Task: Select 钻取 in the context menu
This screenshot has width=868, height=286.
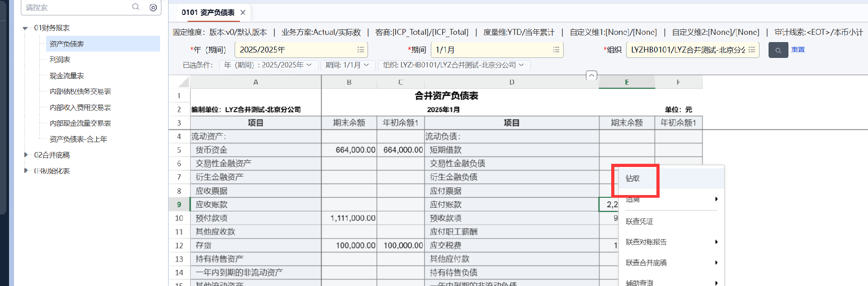Action: [633, 178]
